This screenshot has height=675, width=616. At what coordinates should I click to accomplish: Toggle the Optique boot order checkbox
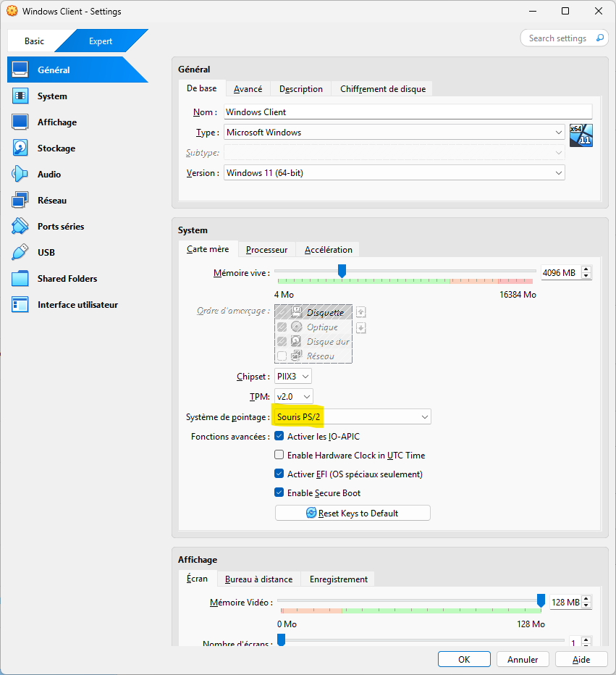click(282, 327)
